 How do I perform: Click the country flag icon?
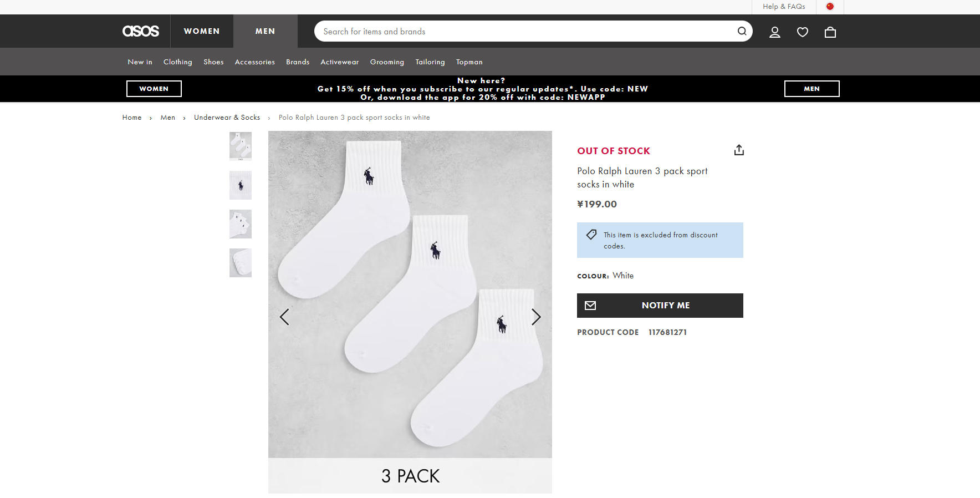[x=830, y=7]
